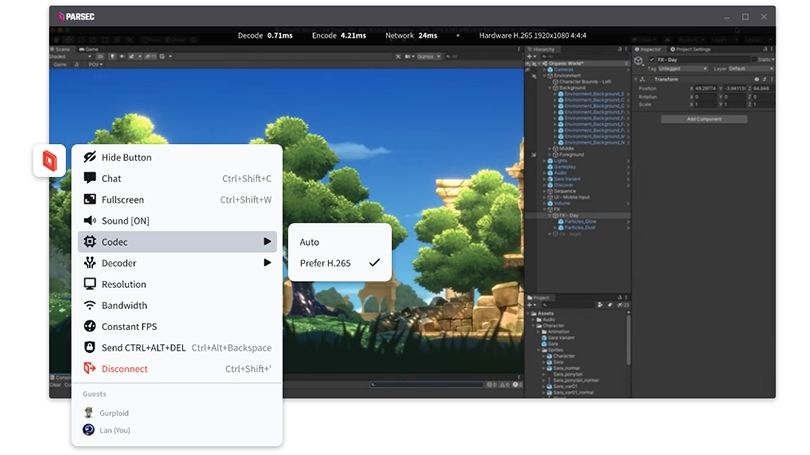Click the Chat speech bubble icon
The image size is (810, 455).
[x=90, y=178]
